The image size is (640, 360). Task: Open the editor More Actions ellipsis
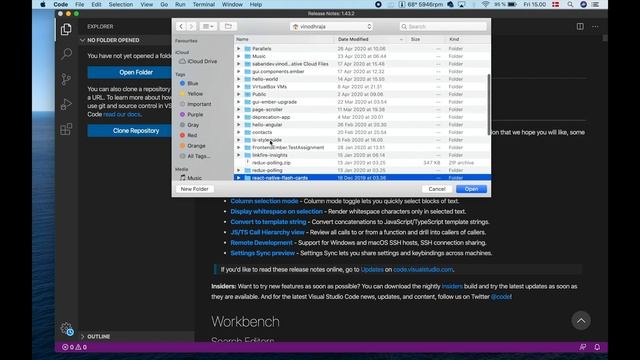[596, 27]
